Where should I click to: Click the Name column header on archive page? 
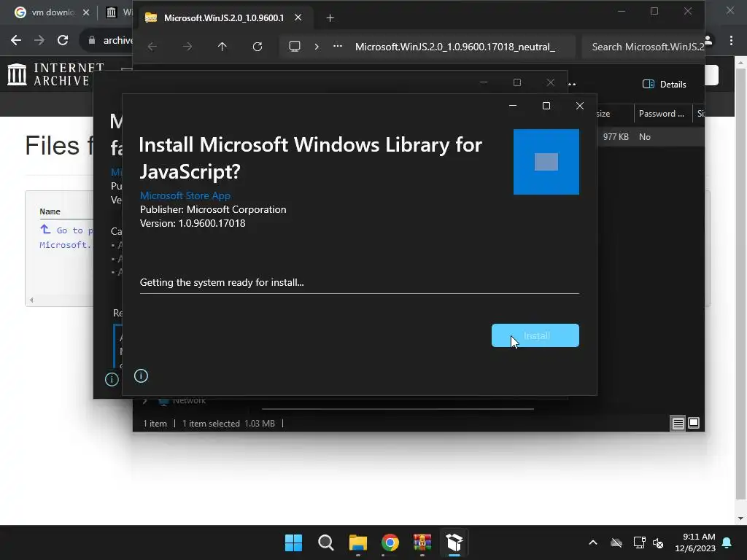point(50,211)
